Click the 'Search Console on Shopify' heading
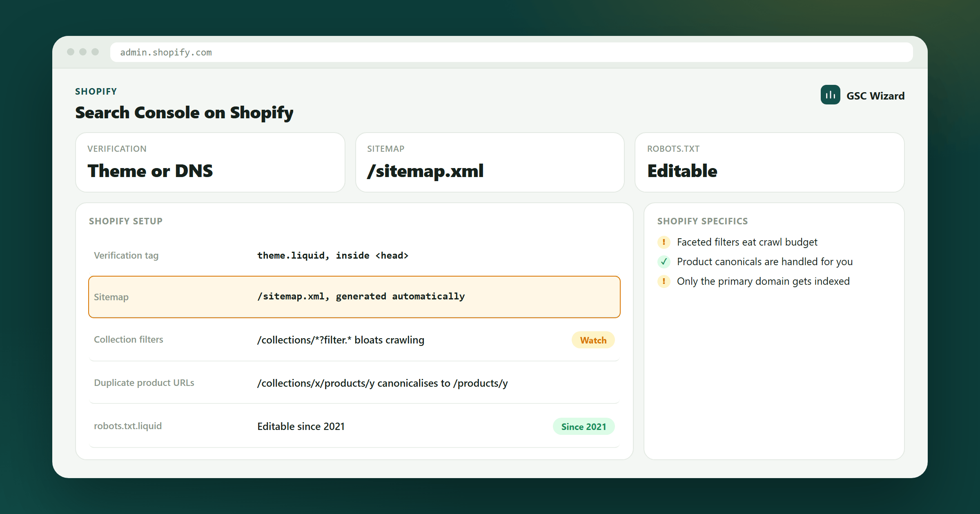Screen dimensions: 980x514 tap(184, 113)
